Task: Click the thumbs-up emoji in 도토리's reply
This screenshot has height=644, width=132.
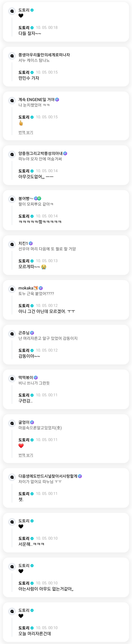Action: click(x=21, y=123)
